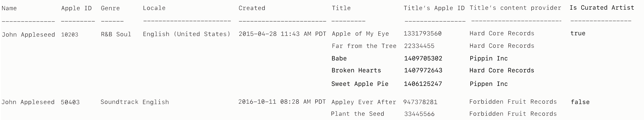Image resolution: width=644 pixels, height=120 pixels.
Task: Click the Sweet Apple Pie title
Action: coord(360,84)
